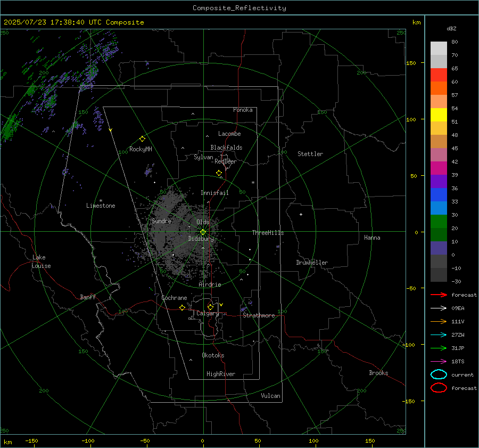
Task: Click the Innisfail map label
Action: click(x=214, y=193)
